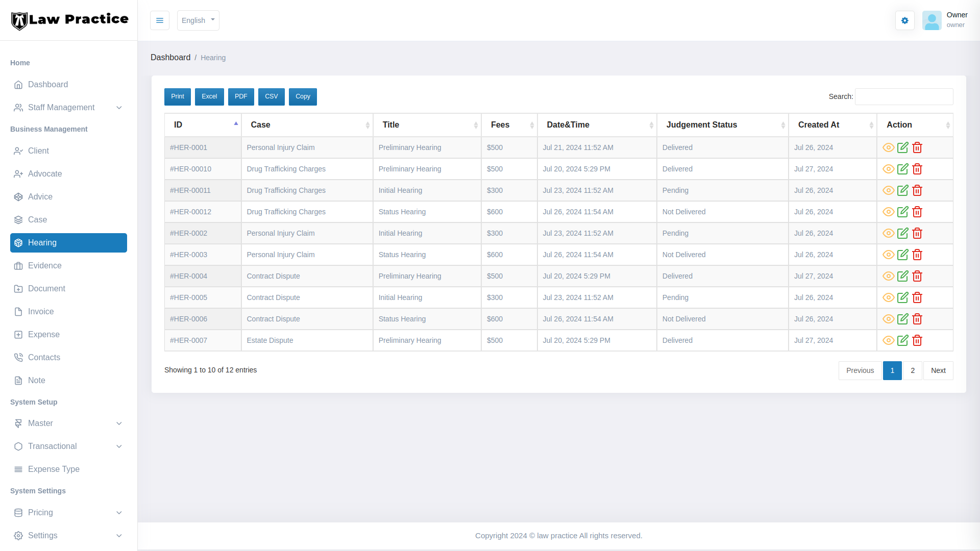Delete hearing #HER-00011 via trash icon
Image resolution: width=980 pixels, height=551 pixels.
(917, 190)
